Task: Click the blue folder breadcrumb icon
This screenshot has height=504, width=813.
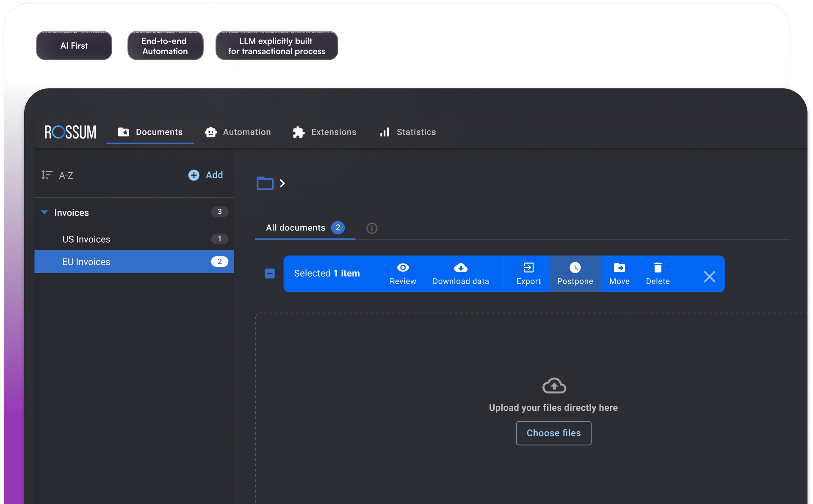Action: [x=265, y=183]
